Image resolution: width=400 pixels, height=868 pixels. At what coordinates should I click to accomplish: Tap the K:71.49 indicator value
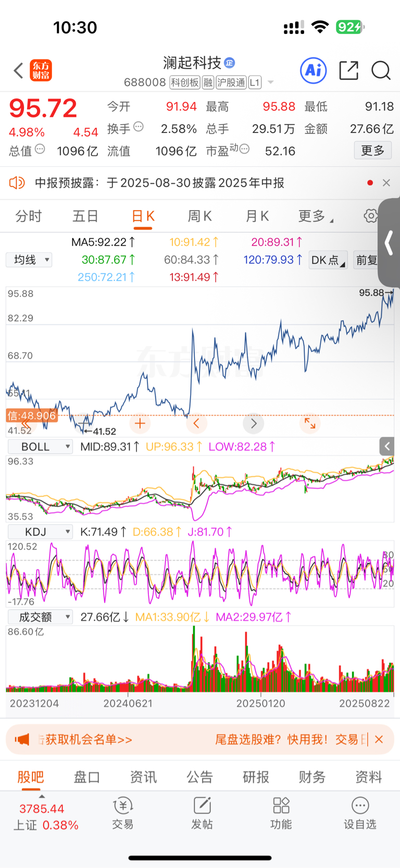click(103, 532)
